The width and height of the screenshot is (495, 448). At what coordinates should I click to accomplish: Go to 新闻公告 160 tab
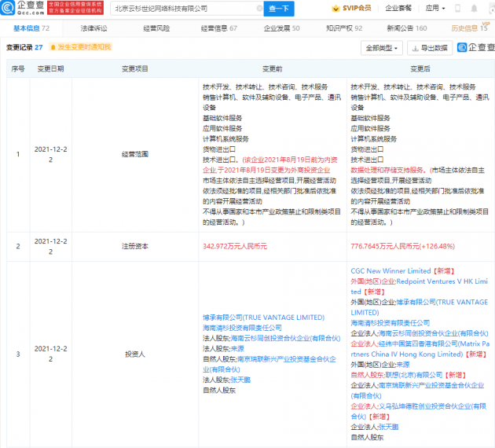click(x=407, y=28)
